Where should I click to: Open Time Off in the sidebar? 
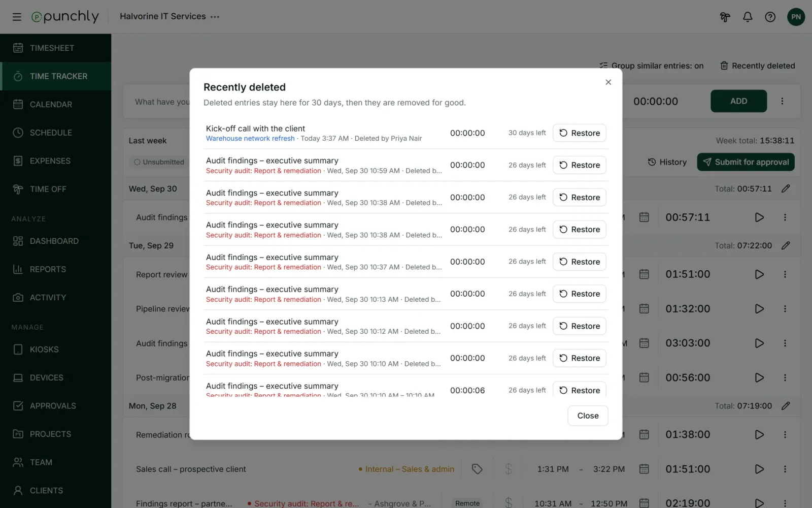click(x=56, y=189)
